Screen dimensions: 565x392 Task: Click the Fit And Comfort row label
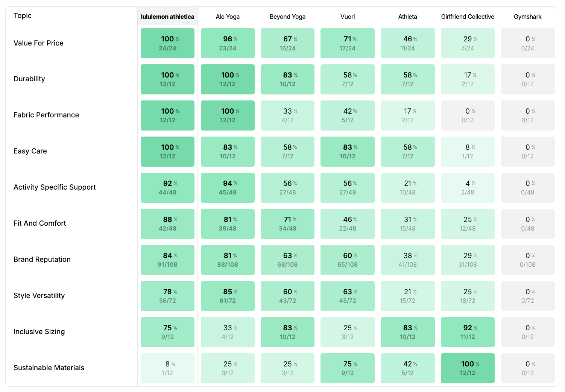point(40,223)
